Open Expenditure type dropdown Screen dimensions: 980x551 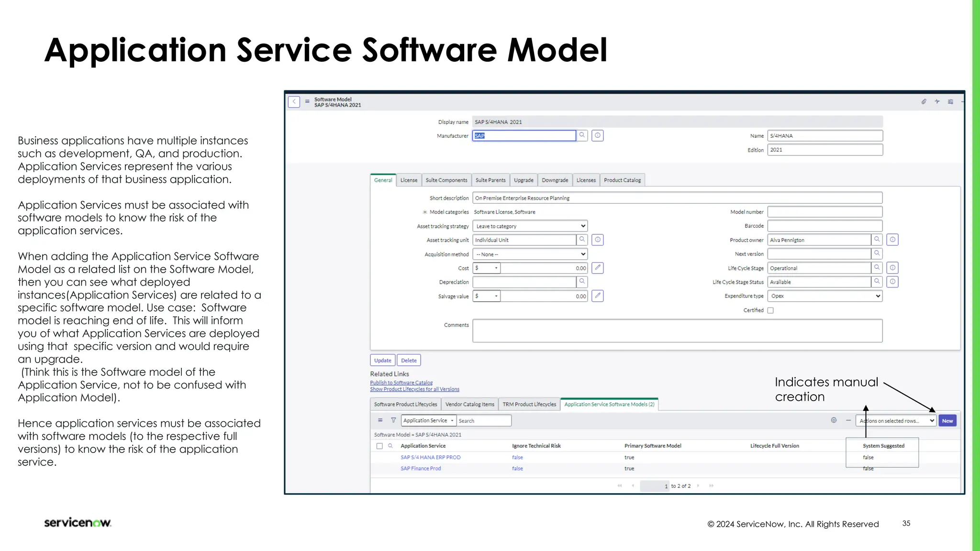(x=825, y=296)
